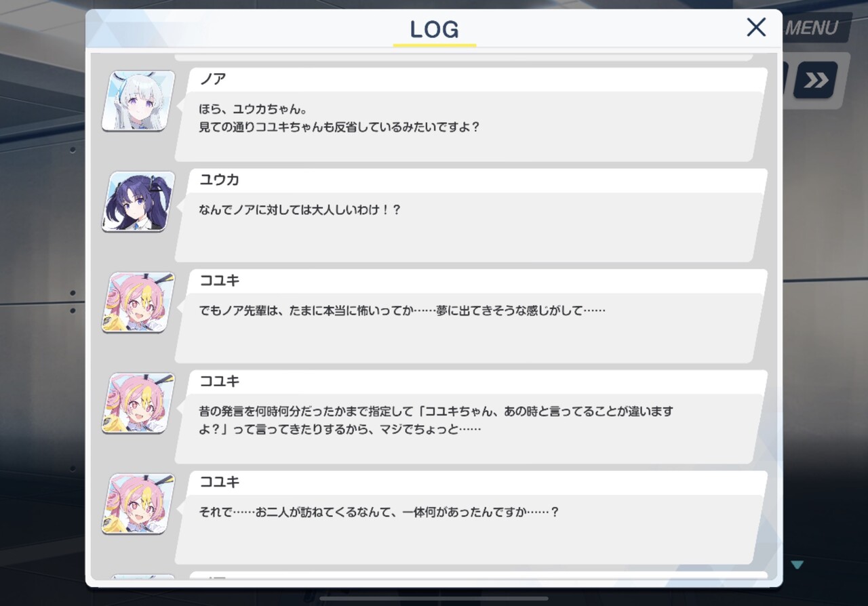Click the first コユキ speaker name label
The height and width of the screenshot is (606, 868).
(219, 281)
